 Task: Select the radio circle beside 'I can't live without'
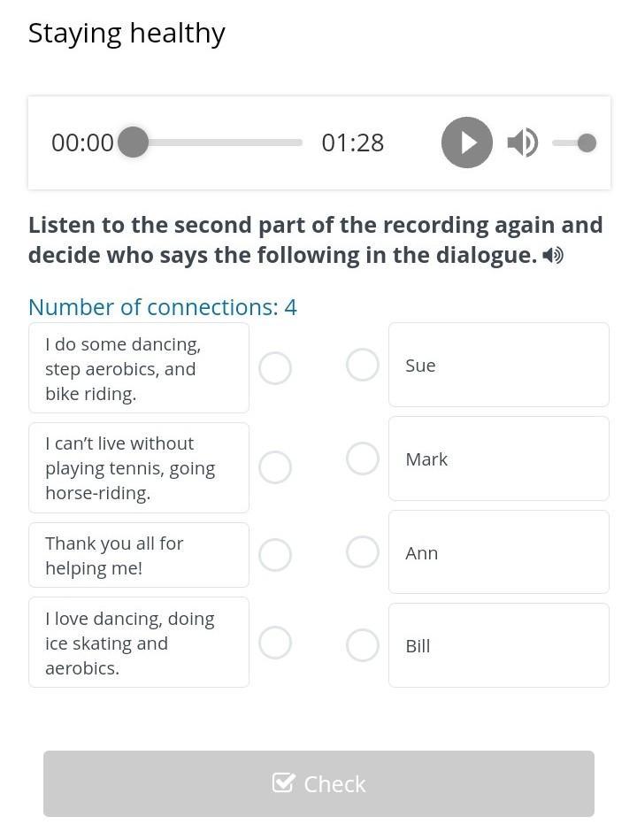[x=275, y=467]
